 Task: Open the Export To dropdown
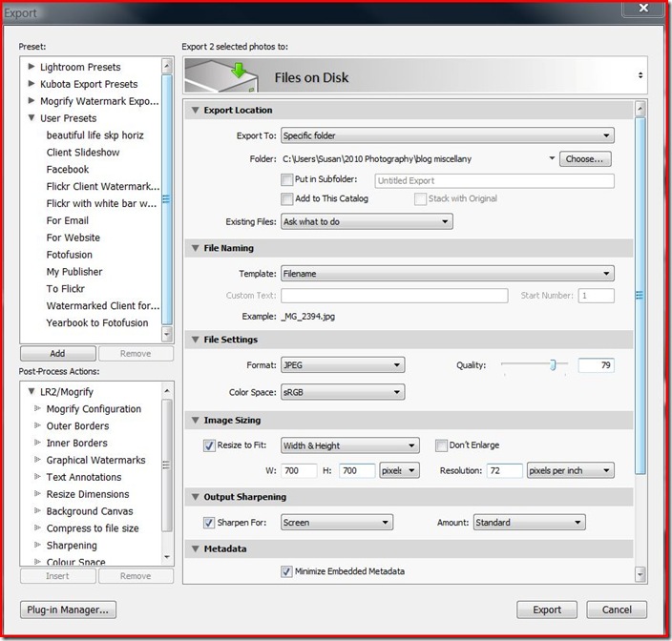click(x=447, y=136)
